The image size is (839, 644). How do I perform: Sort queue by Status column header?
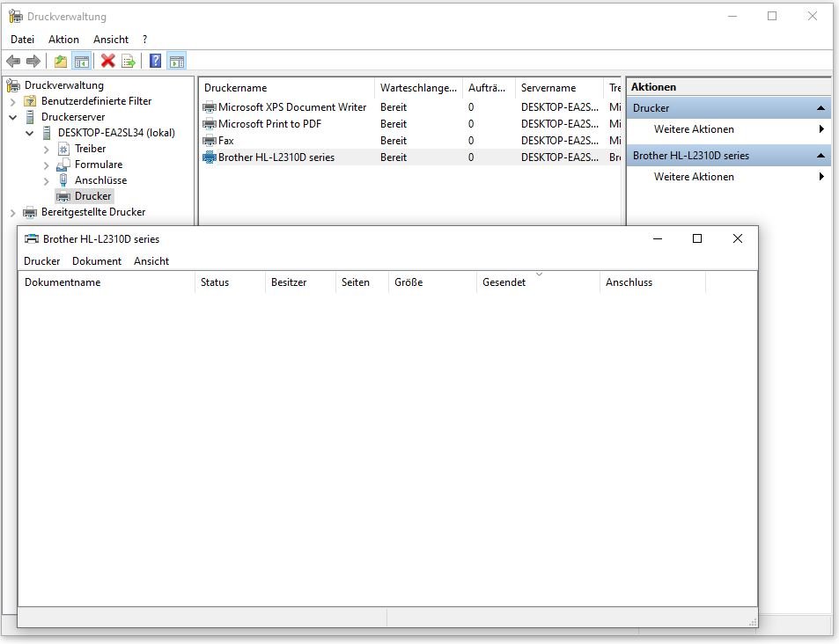tap(230, 282)
